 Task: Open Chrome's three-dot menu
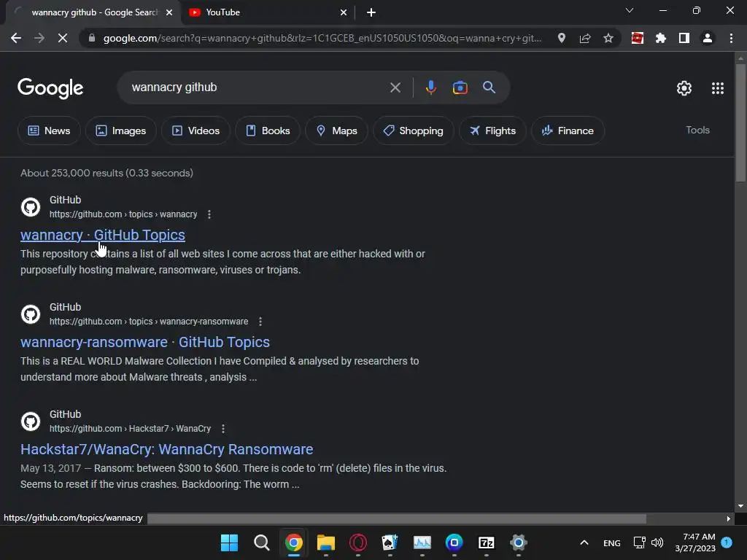[731, 38]
